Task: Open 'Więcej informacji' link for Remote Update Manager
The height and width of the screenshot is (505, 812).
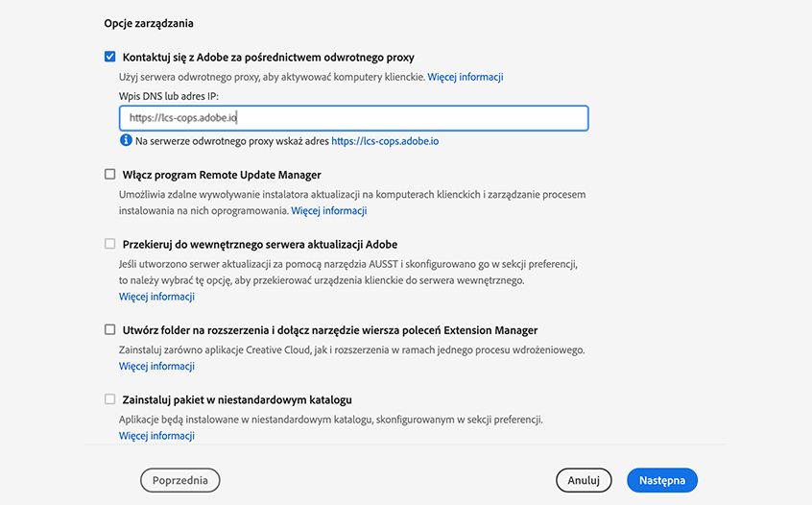Action: tap(329, 210)
